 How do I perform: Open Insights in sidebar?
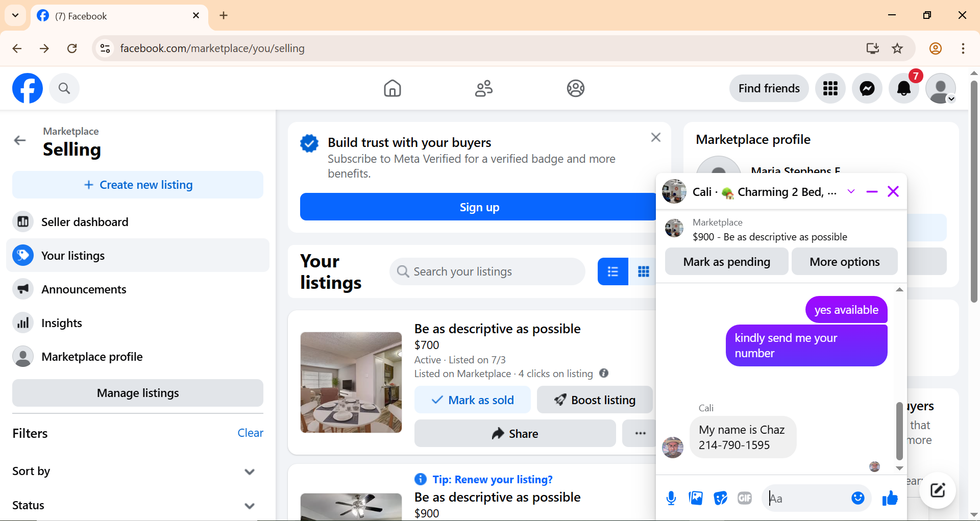pyautogui.click(x=138, y=323)
